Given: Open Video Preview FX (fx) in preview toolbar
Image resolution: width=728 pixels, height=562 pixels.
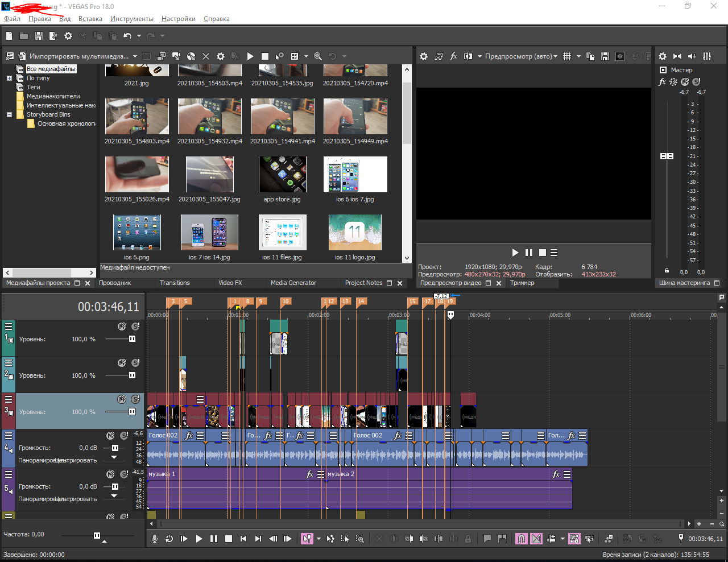Looking at the screenshot, I should click(x=453, y=56).
